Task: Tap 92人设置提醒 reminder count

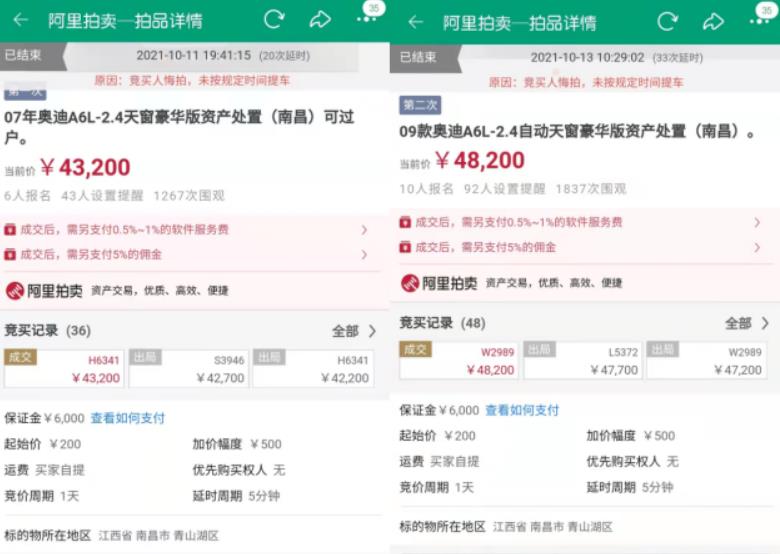Action: pos(504,188)
